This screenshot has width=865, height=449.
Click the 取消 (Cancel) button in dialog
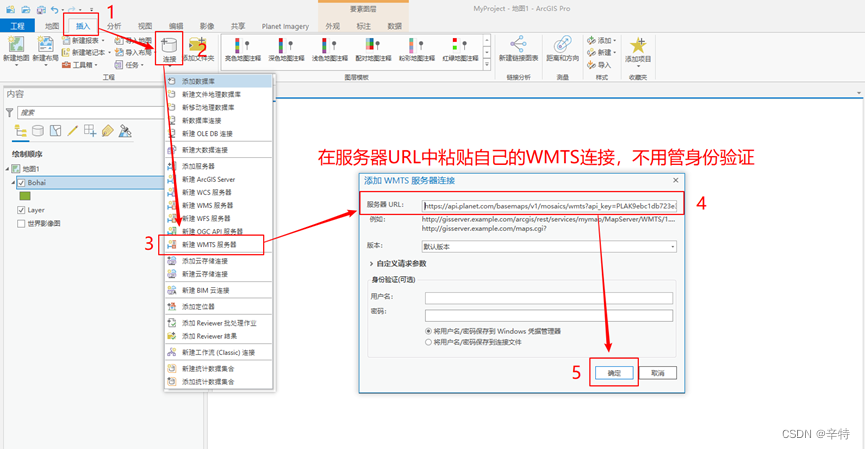[x=658, y=373]
